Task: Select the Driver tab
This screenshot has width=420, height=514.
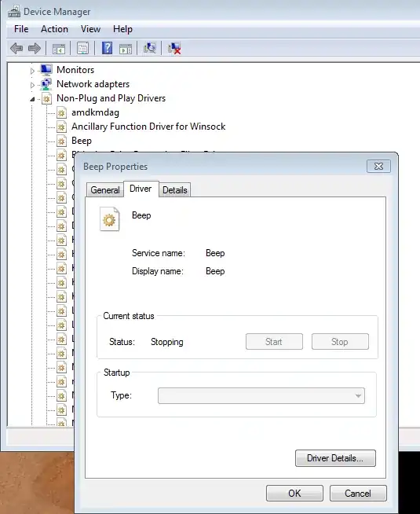Action: (x=141, y=189)
